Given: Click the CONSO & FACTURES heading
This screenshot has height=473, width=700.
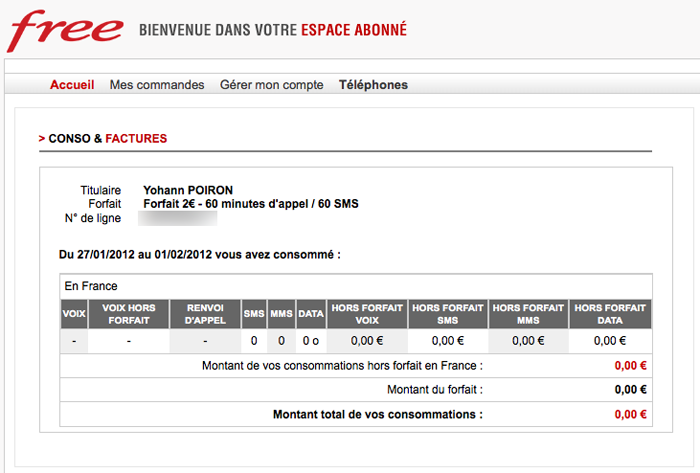Looking at the screenshot, I should (x=107, y=138).
